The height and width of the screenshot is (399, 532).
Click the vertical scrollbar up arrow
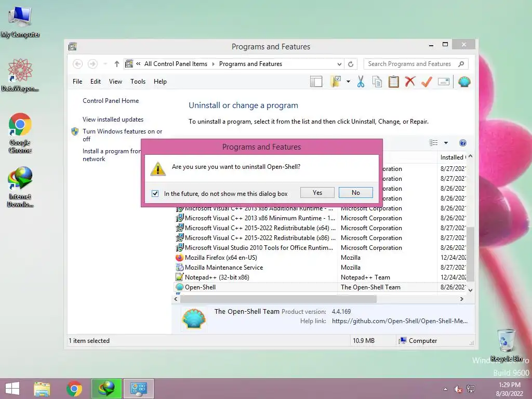tap(470, 156)
